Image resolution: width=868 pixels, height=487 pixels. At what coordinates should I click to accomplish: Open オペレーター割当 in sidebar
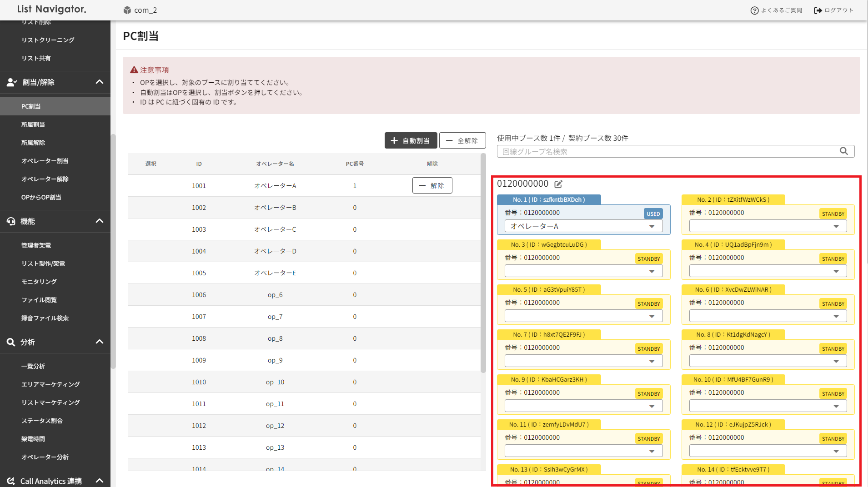coord(55,161)
